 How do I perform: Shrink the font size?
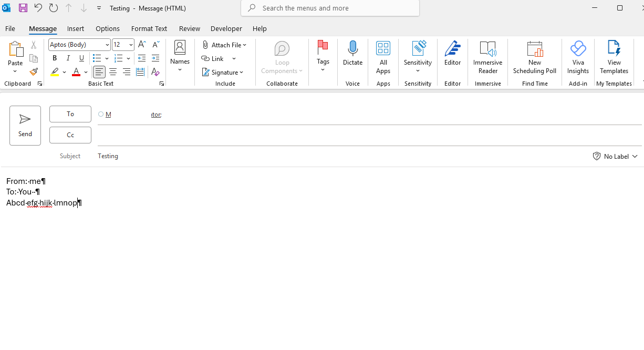tap(155, 45)
